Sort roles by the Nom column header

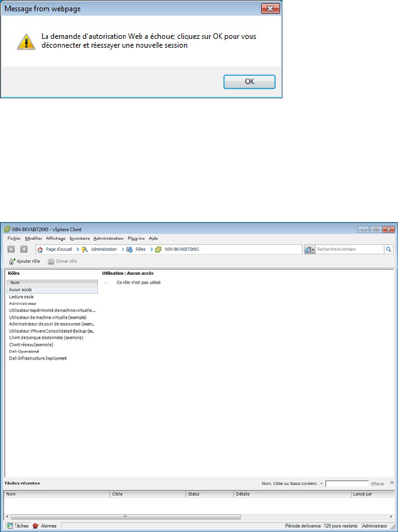click(52, 282)
